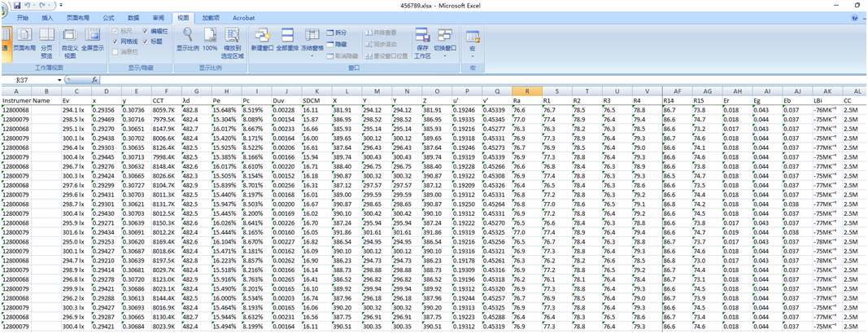This screenshot has height=334, width=868.
Task: Open the Acrobat ribbon tab
Action: coord(243,17)
